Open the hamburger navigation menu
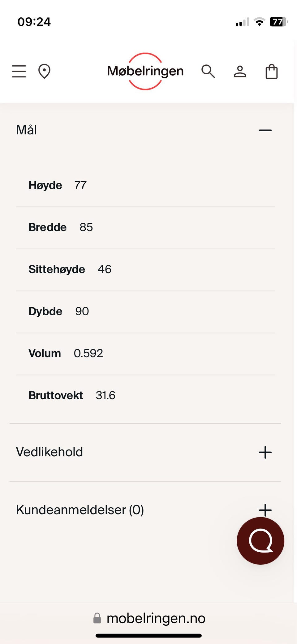The height and width of the screenshot is (644, 297). (x=19, y=71)
